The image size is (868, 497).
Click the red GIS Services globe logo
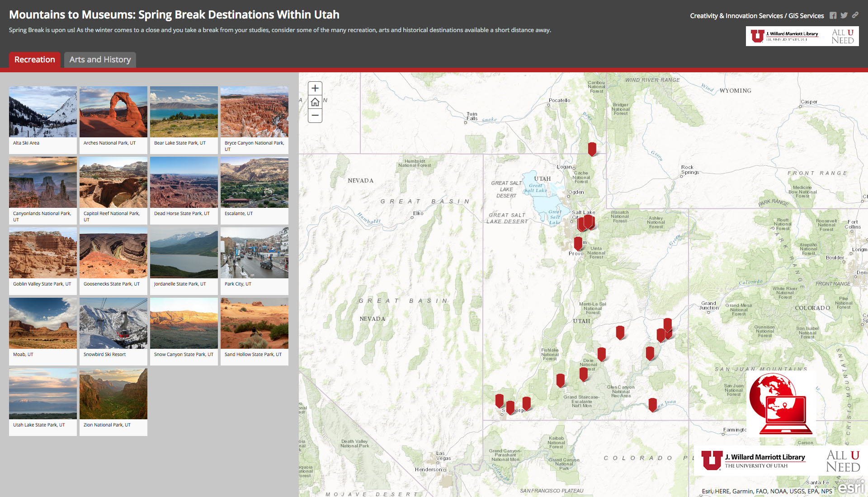(x=781, y=403)
